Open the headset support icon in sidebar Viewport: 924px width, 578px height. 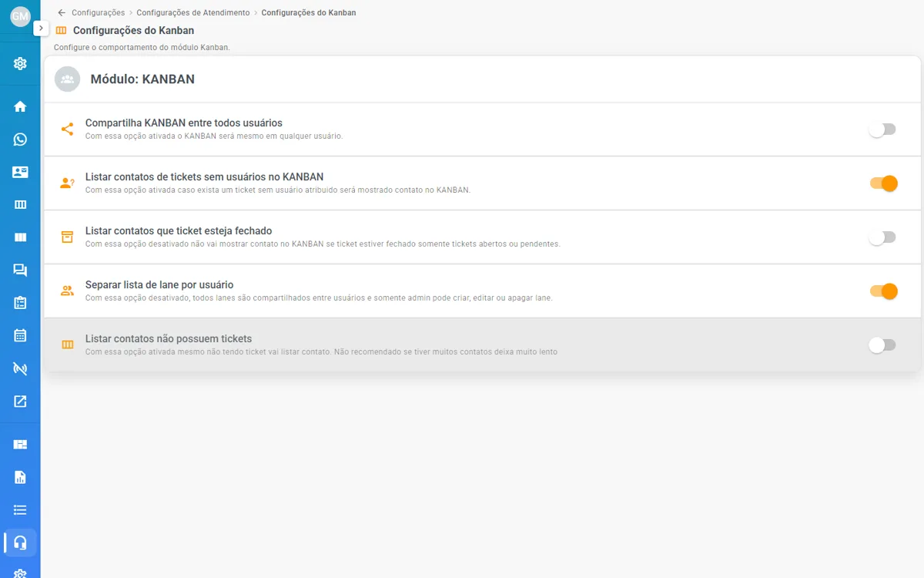[x=20, y=543]
